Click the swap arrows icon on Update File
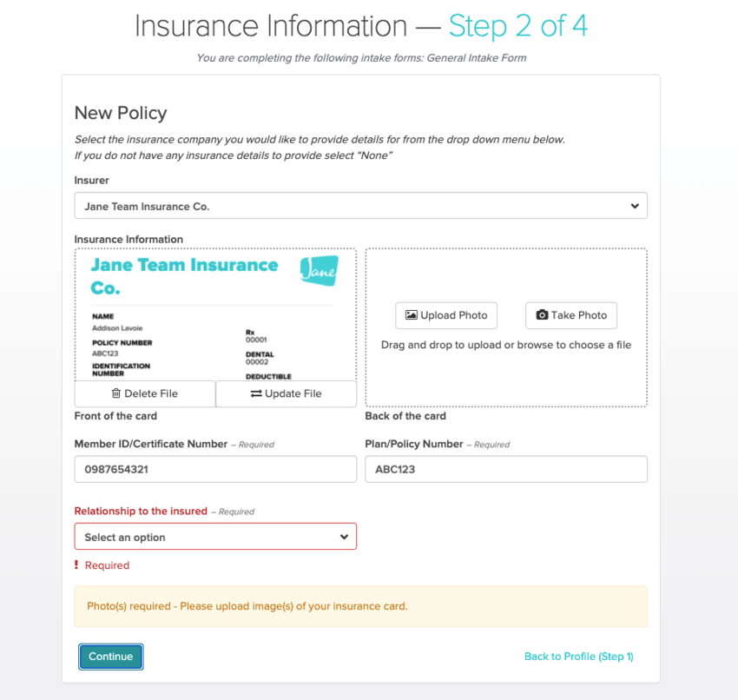This screenshot has height=700, width=738. pyautogui.click(x=256, y=393)
